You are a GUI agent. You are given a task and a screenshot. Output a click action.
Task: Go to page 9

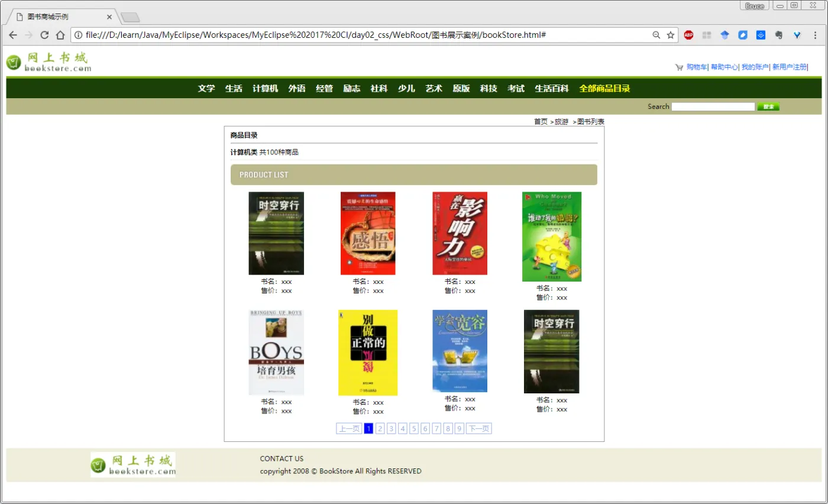coord(460,428)
